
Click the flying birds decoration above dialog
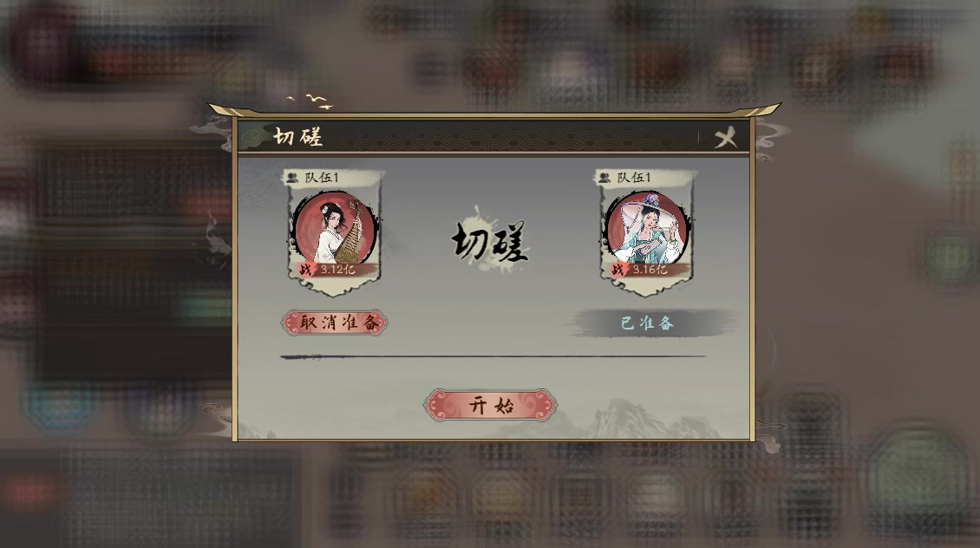click(x=310, y=101)
